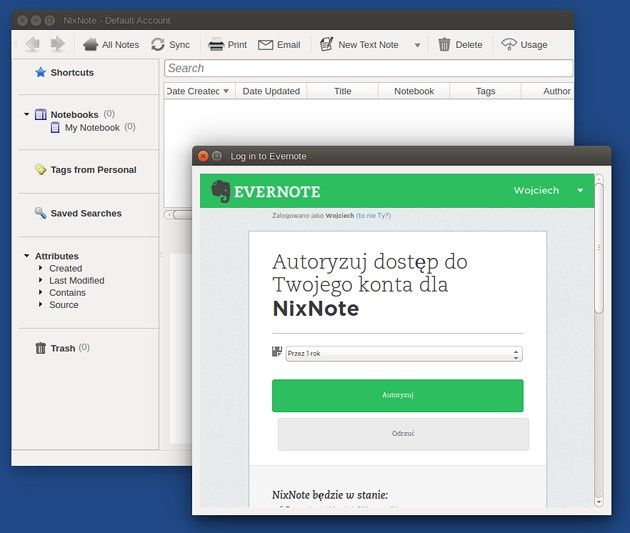Viewport: 630px width, 533px height.
Task: Sort by Title column header
Action: 343,91
